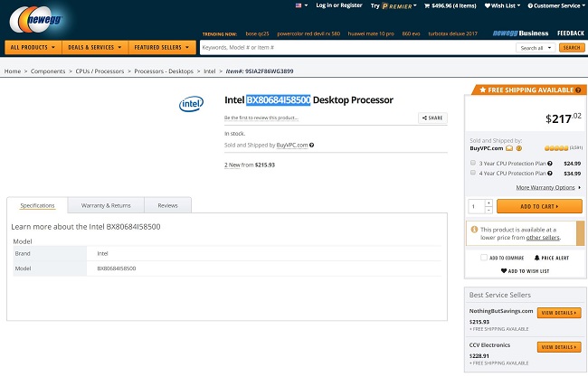The width and height of the screenshot is (588, 377).
Task: Enable 3 Year CPU Protection Plan
Action: pos(473,164)
